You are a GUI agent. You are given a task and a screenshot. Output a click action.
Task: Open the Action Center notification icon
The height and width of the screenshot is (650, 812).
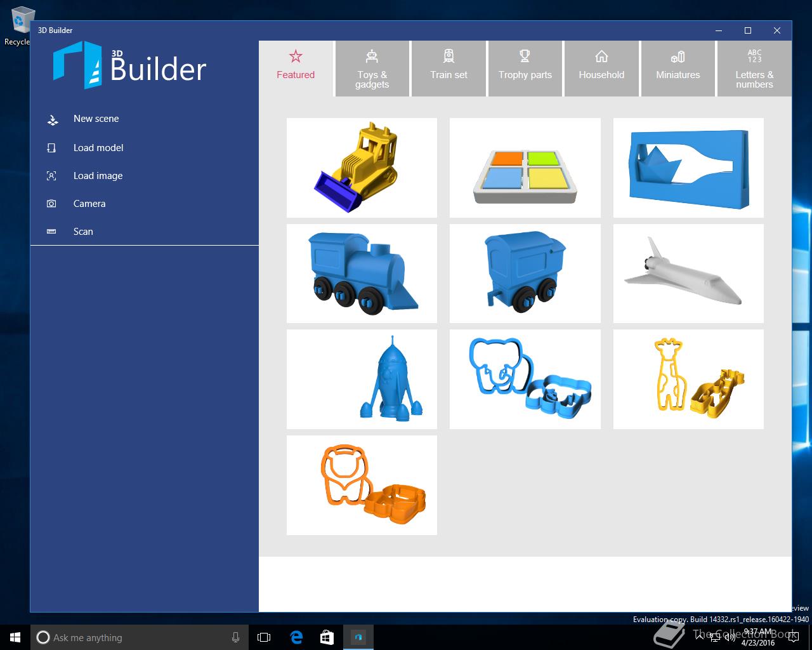(x=793, y=637)
